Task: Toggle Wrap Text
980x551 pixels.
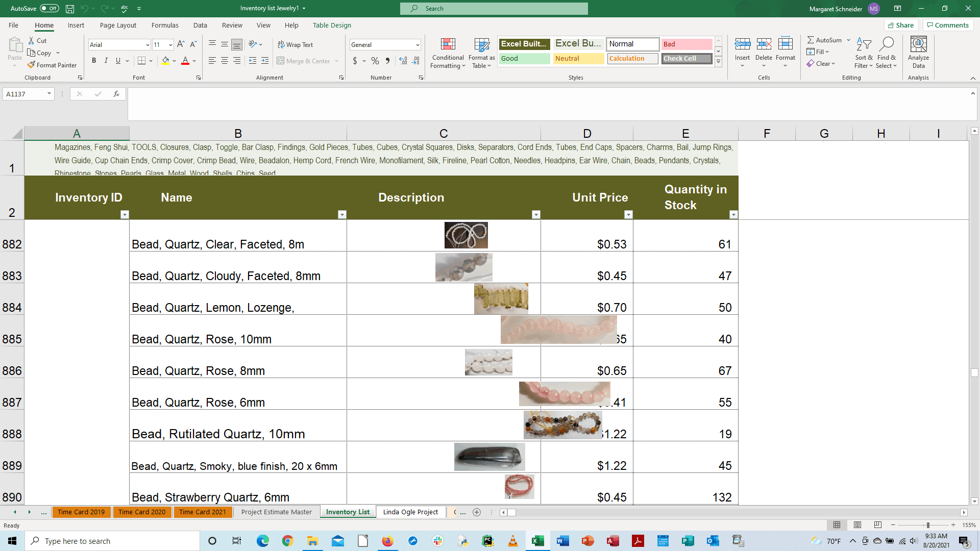Action: click(x=295, y=45)
